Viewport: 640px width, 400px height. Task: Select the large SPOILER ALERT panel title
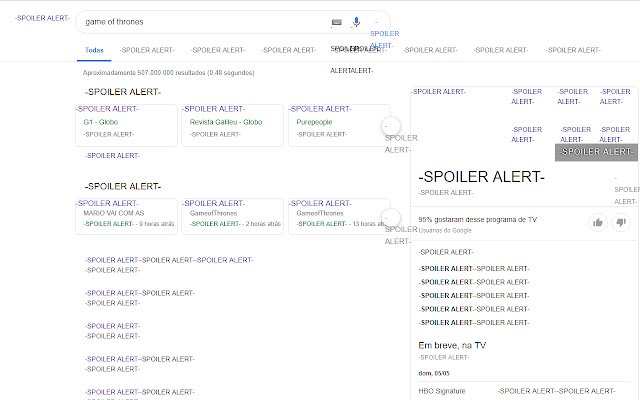[482, 177]
